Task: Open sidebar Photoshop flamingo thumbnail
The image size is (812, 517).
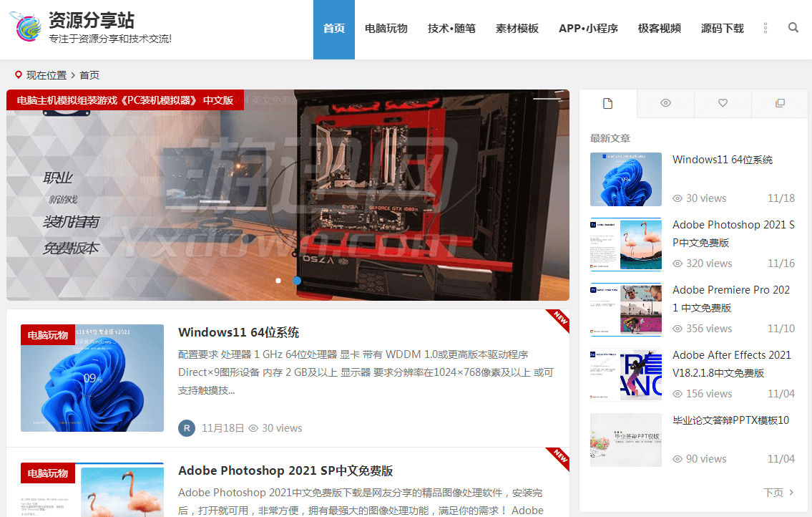Action: point(626,245)
